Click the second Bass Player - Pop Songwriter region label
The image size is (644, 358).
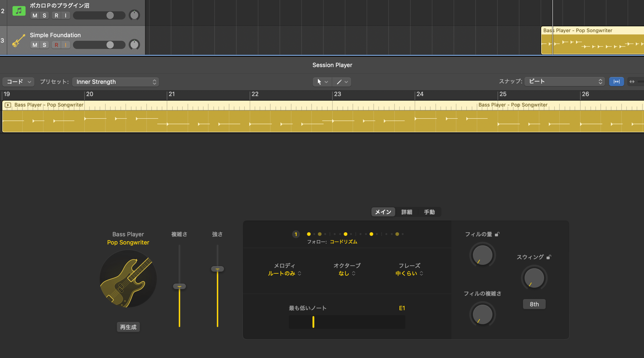click(x=513, y=105)
